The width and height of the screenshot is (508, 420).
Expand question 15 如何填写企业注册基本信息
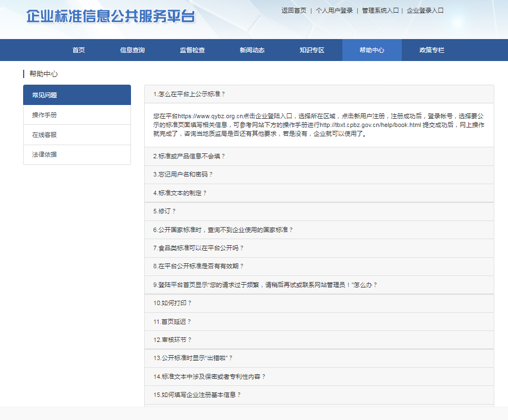(197, 395)
